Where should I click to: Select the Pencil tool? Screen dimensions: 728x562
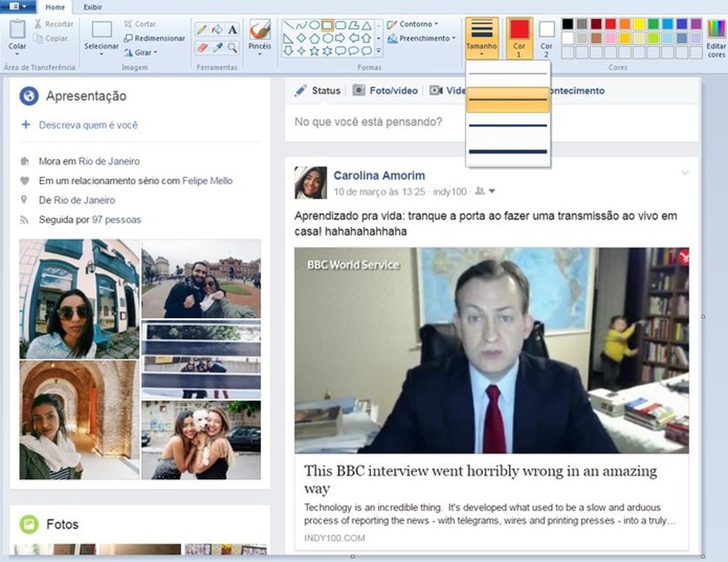pos(201,30)
